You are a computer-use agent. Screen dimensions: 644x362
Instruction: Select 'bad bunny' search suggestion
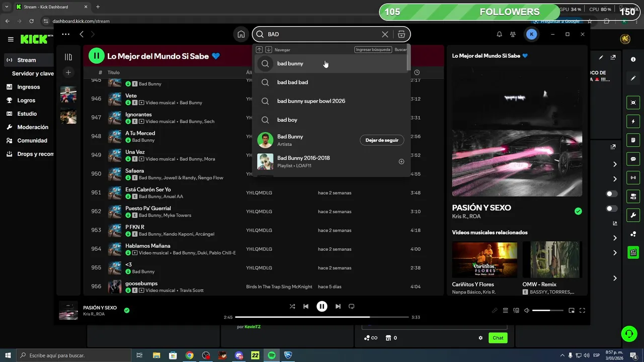tap(331, 63)
